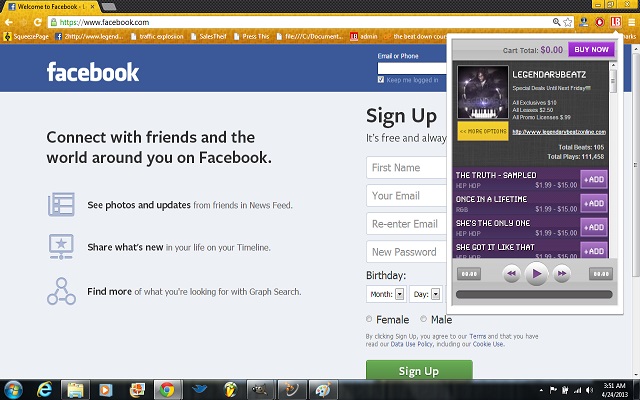Click the New Password field
640x400 pixels.
pos(407,252)
